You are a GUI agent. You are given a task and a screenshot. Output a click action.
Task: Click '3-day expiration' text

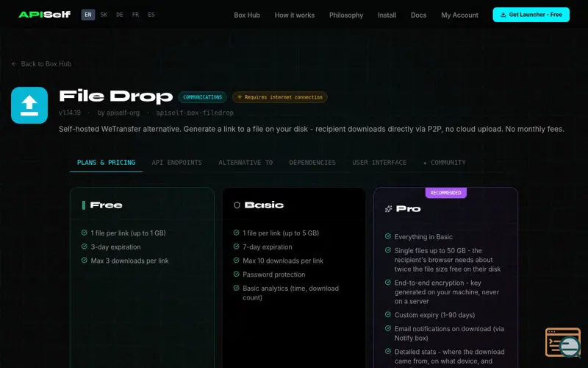tap(115, 247)
